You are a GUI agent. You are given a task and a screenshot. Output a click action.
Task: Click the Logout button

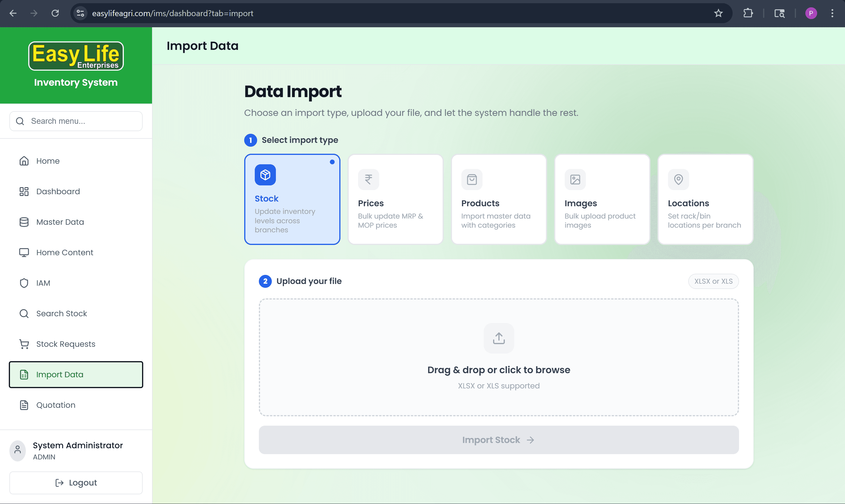coord(76,482)
